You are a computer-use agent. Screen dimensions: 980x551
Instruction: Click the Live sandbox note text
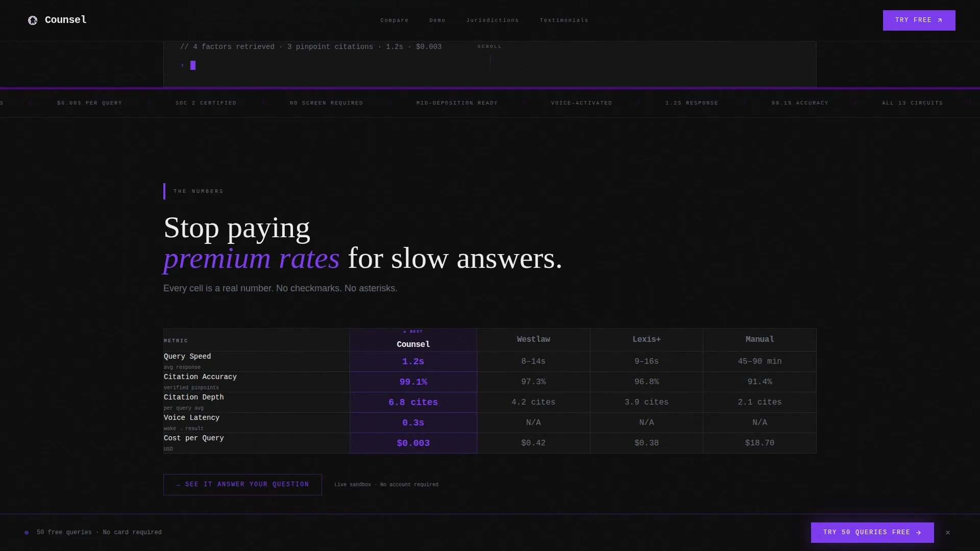pyautogui.click(x=386, y=485)
